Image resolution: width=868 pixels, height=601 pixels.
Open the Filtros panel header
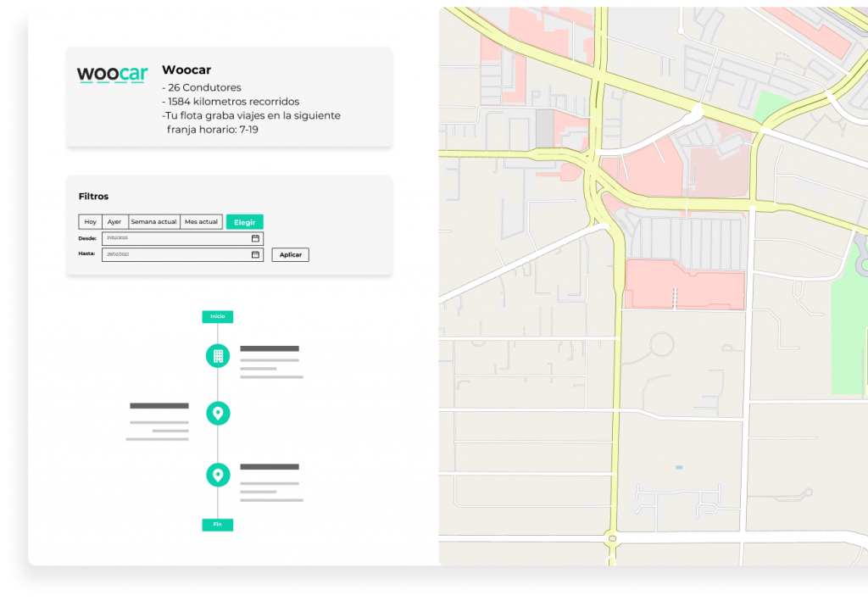pos(93,196)
